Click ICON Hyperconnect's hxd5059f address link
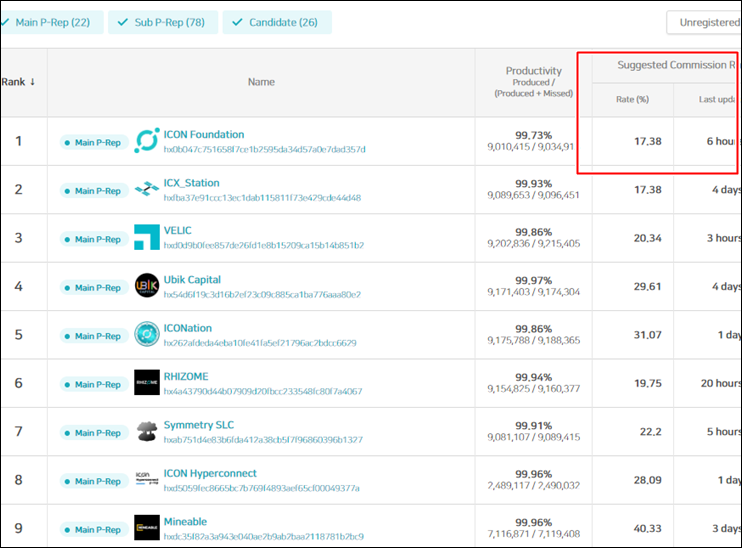742x548 pixels. [x=261, y=488]
